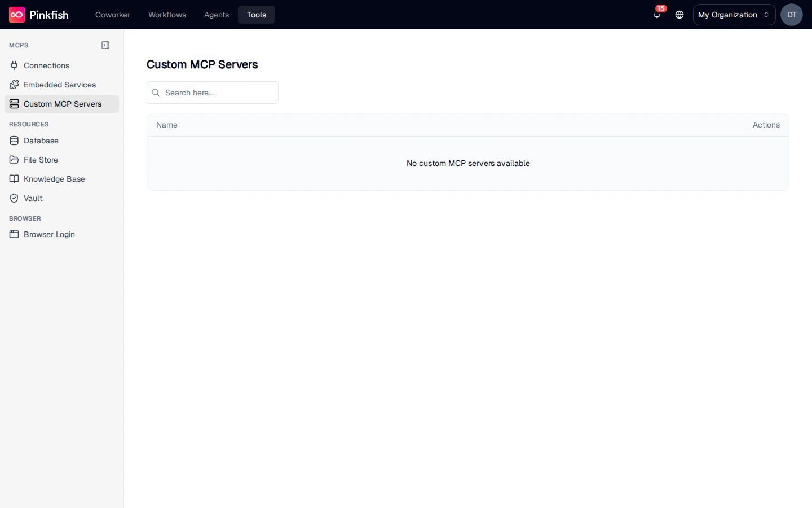
Task: Focus the Search here field
Action: [213, 93]
